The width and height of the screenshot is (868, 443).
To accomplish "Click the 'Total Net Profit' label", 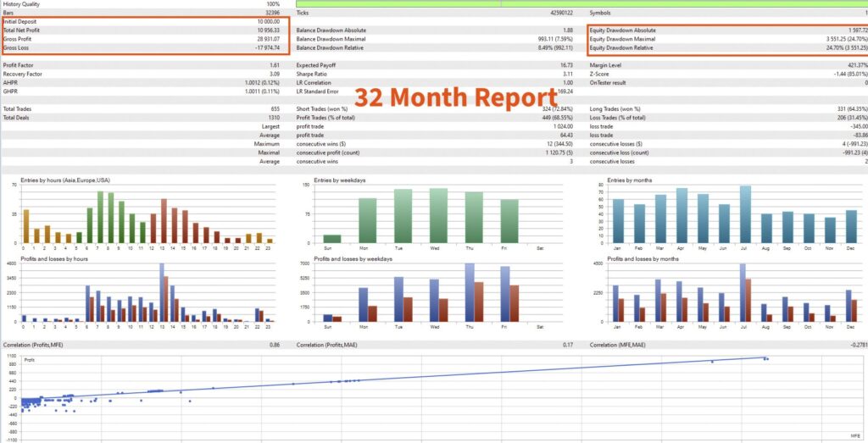I will click(21, 30).
